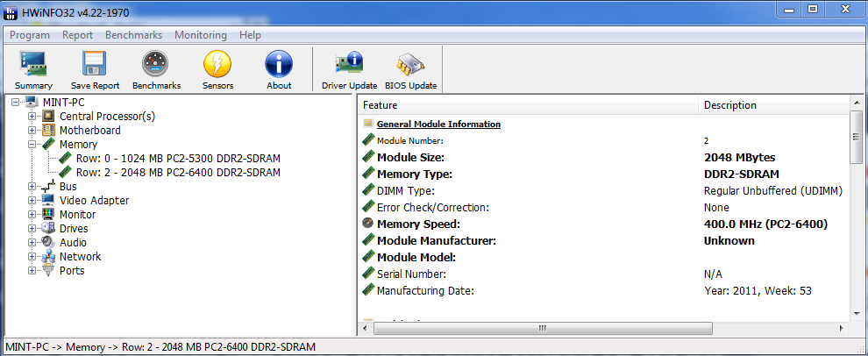This screenshot has width=868, height=356.
Task: Click the Row 2 memory module icon
Action: (x=66, y=172)
